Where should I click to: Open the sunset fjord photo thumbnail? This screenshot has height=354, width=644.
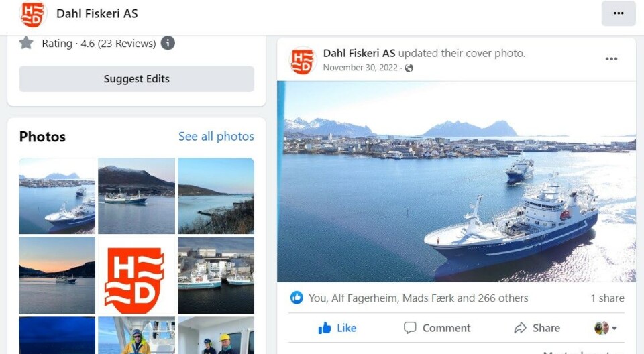pyautogui.click(x=57, y=275)
